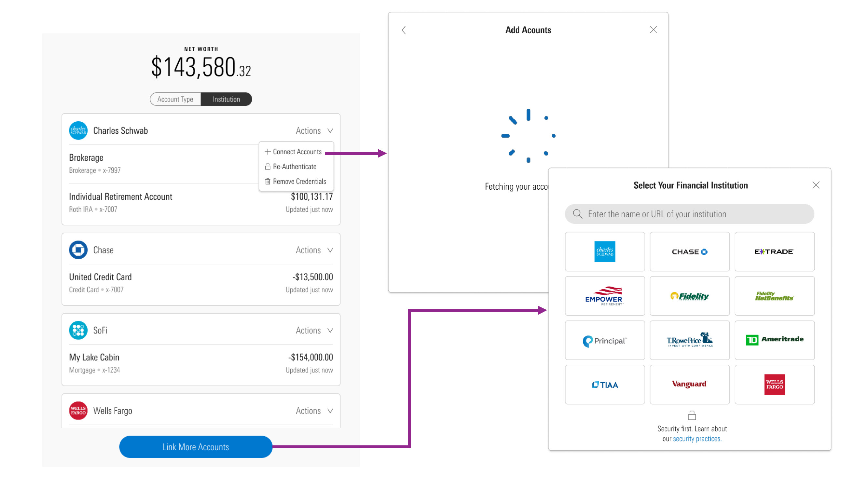Click the Charles Schwab institution logo in account list
The width and height of the screenshot is (868, 488).
[x=78, y=130]
